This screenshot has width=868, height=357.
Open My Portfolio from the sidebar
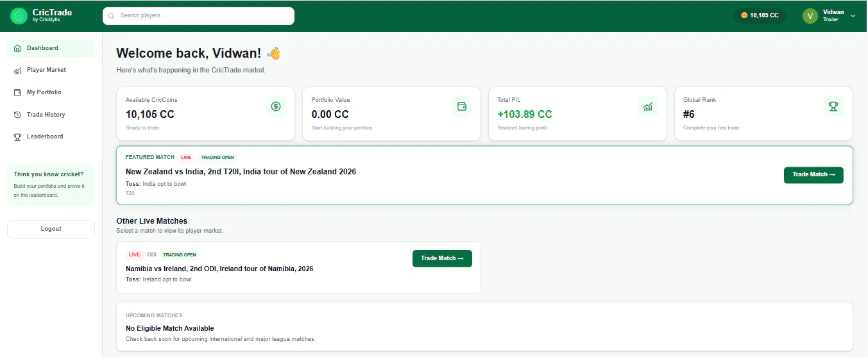(x=51, y=92)
